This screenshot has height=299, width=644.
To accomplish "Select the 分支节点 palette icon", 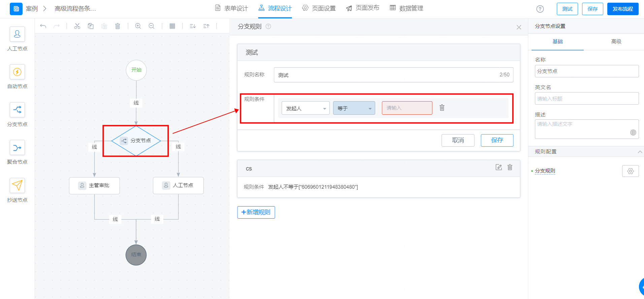I will 17,110.
